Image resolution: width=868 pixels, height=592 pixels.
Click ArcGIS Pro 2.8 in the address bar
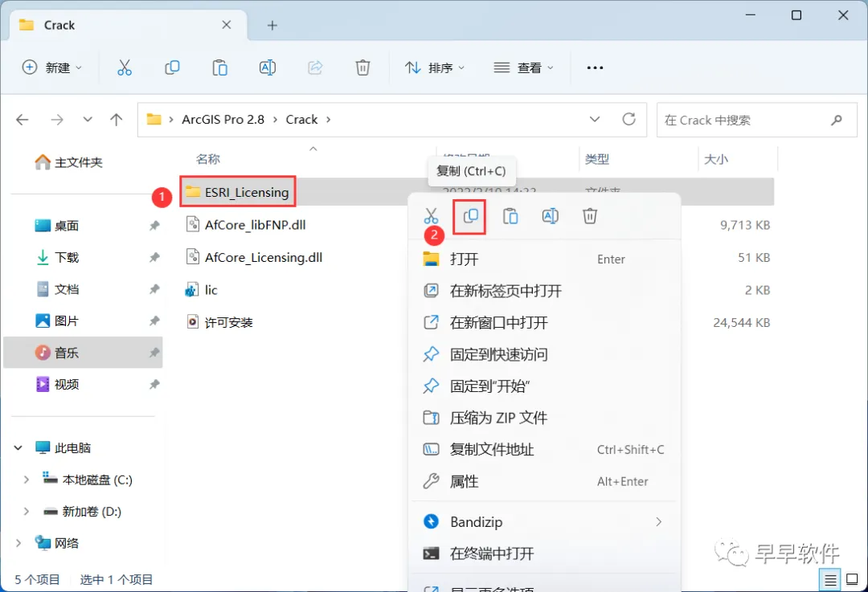[x=223, y=120]
